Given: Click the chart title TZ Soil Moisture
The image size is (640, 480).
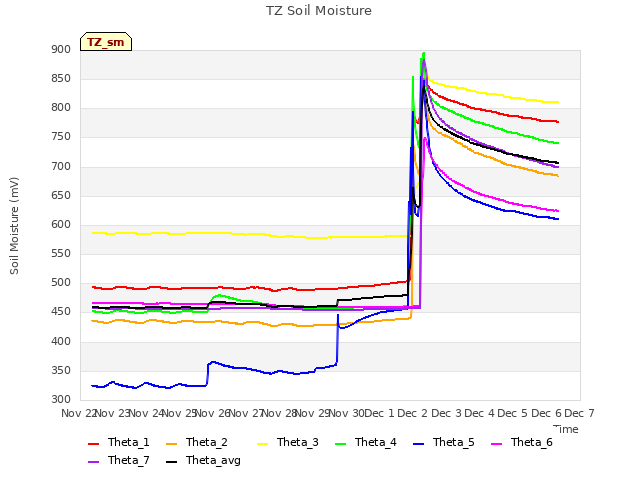Looking at the screenshot, I should [x=319, y=11].
